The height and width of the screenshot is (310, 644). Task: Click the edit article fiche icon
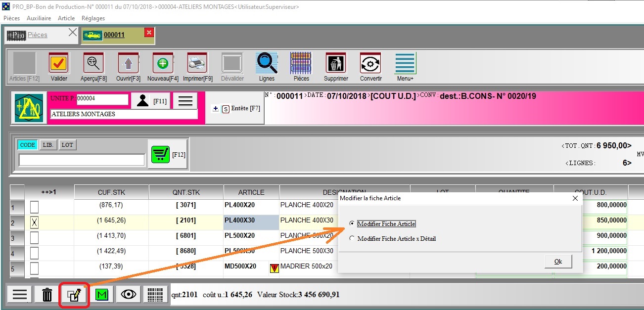tap(74, 295)
